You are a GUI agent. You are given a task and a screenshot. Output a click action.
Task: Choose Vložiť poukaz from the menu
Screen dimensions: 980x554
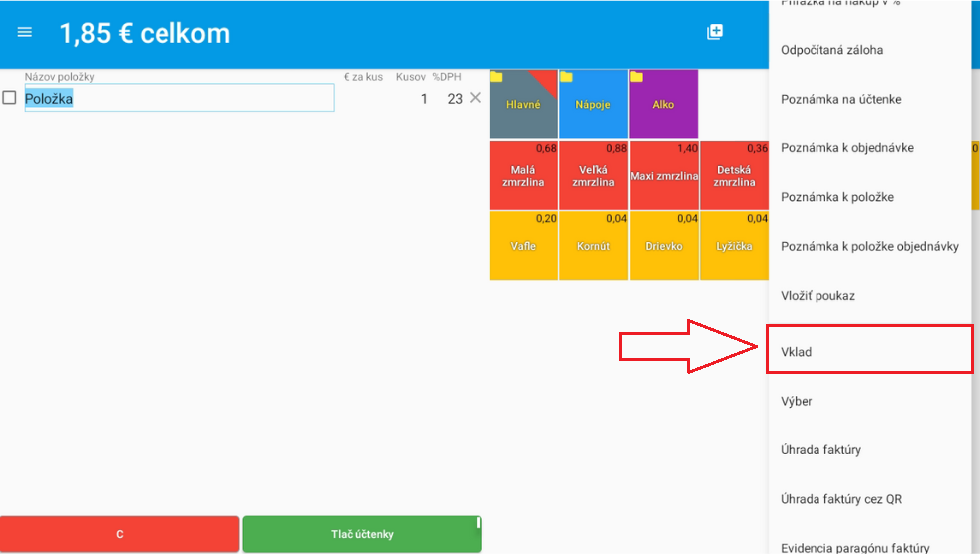[868, 296]
